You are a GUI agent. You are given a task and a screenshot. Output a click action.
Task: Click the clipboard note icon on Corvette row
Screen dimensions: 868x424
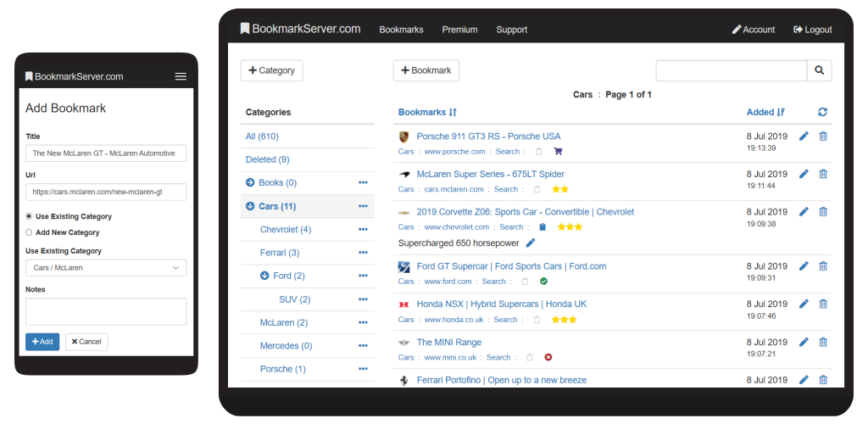point(542,227)
